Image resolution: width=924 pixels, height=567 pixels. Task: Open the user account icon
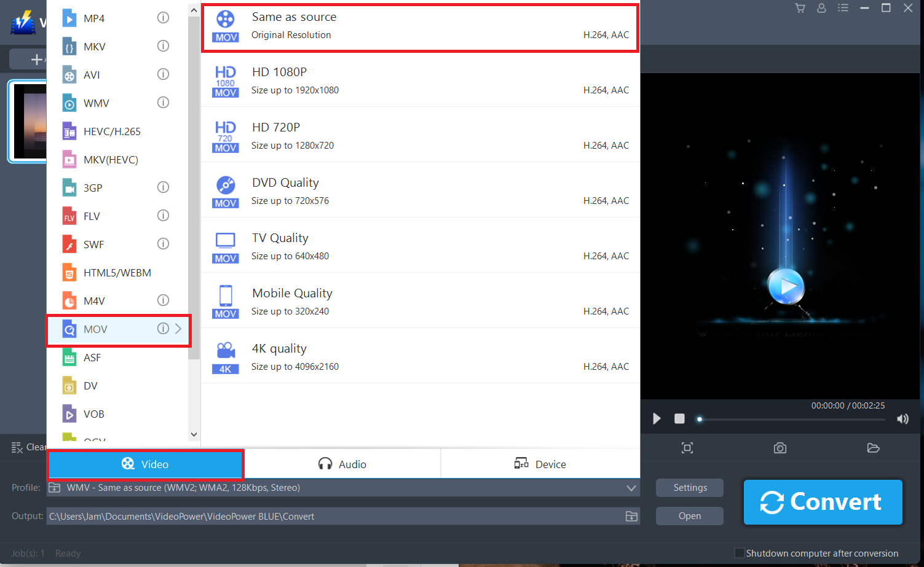click(x=821, y=8)
